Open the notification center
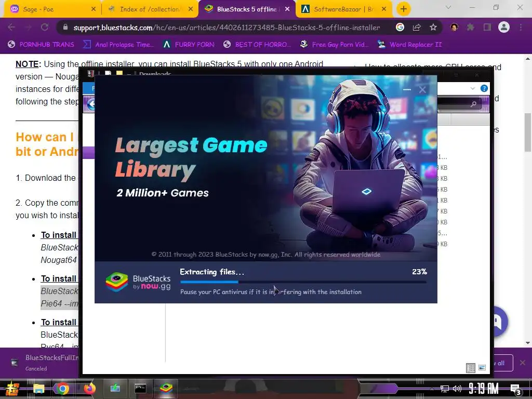 pos(515,389)
